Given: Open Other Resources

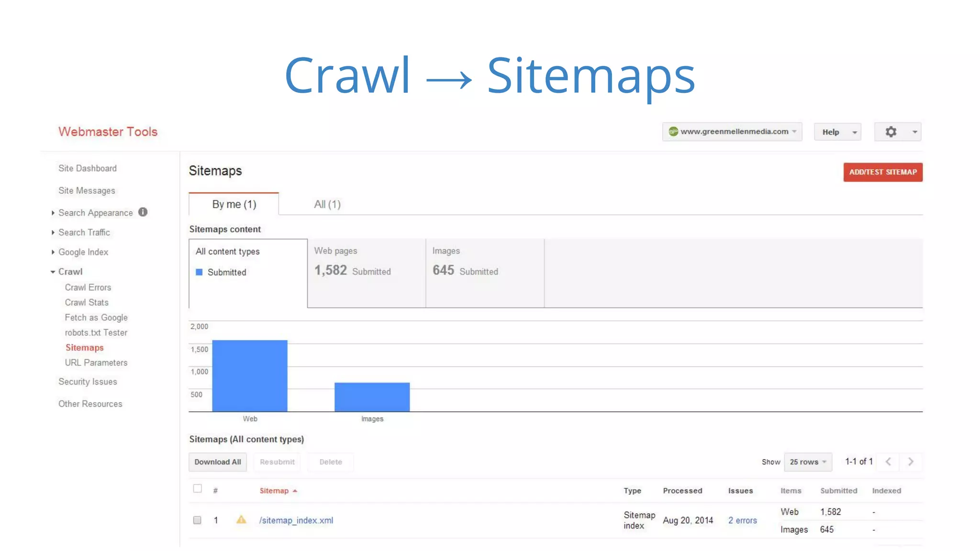Looking at the screenshot, I should click(x=90, y=404).
